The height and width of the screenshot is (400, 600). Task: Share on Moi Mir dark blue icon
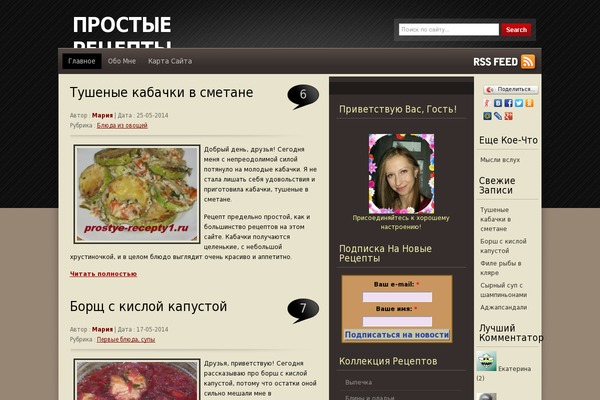(487, 116)
